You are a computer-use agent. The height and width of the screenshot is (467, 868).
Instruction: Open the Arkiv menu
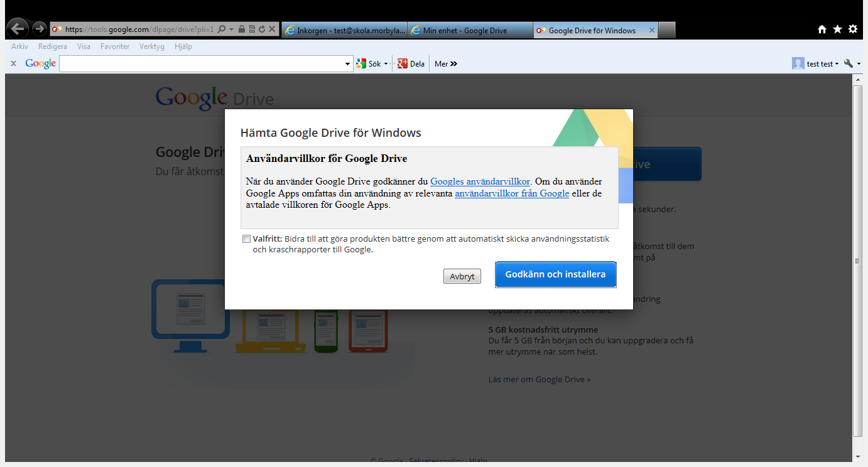pos(19,46)
